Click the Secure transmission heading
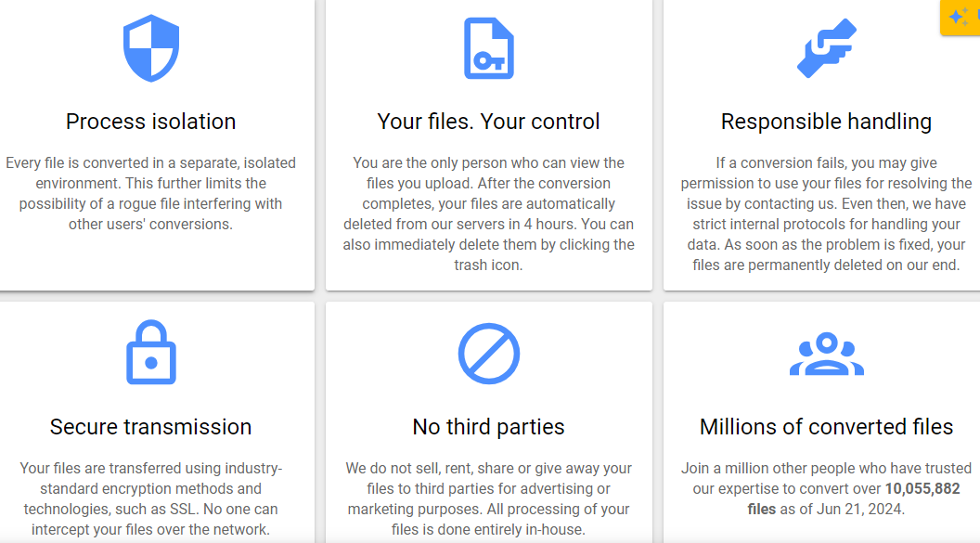Image resolution: width=980 pixels, height=543 pixels. pos(150,427)
